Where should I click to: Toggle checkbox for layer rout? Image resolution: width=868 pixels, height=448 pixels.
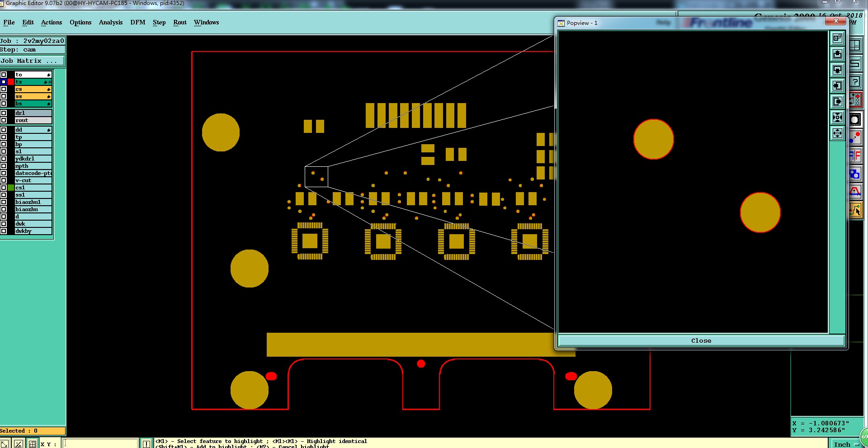click(4, 120)
